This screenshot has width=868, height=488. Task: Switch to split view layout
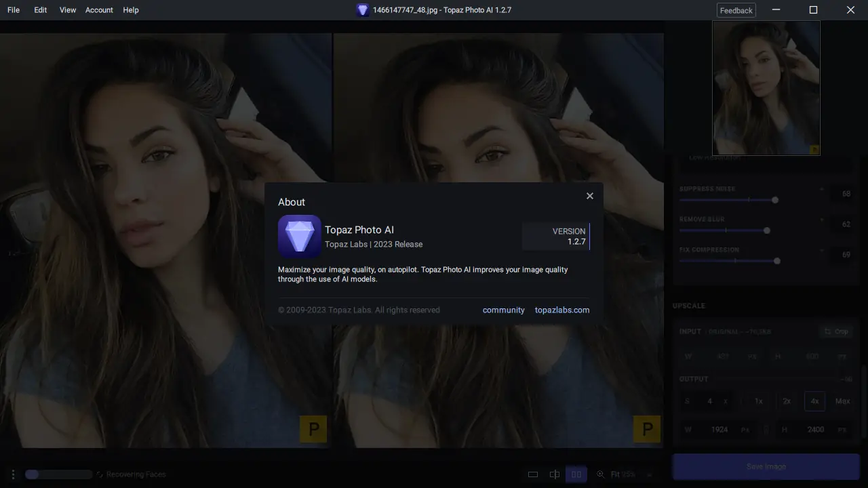click(x=555, y=474)
